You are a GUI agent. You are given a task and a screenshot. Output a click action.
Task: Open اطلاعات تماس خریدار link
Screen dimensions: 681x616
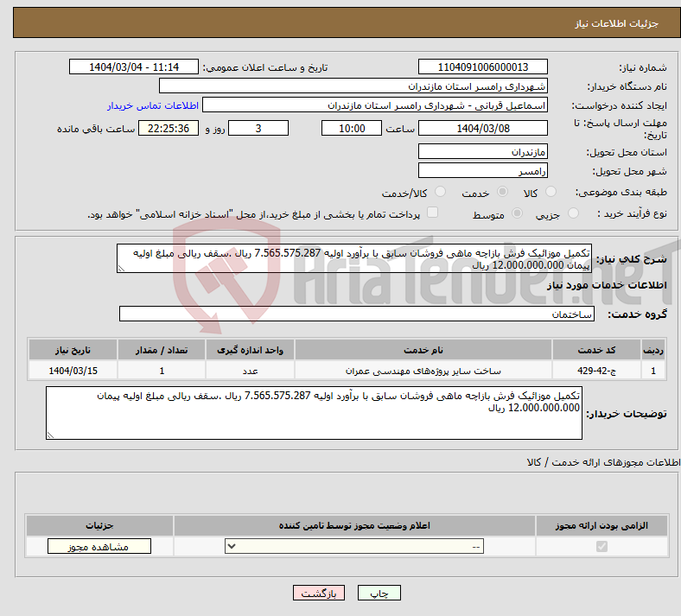[x=153, y=105]
